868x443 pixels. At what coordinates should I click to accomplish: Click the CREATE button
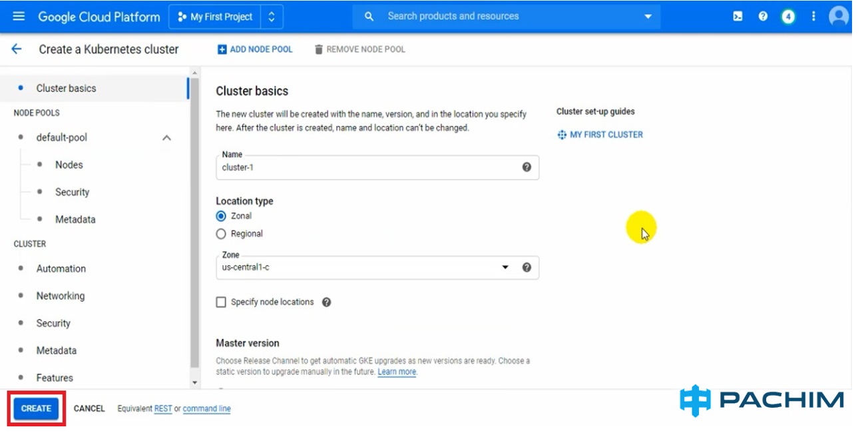click(x=36, y=408)
